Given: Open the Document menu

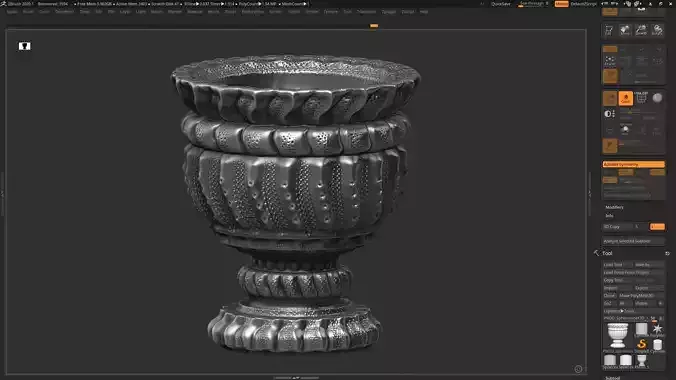Looking at the screenshot, I should [64, 12].
